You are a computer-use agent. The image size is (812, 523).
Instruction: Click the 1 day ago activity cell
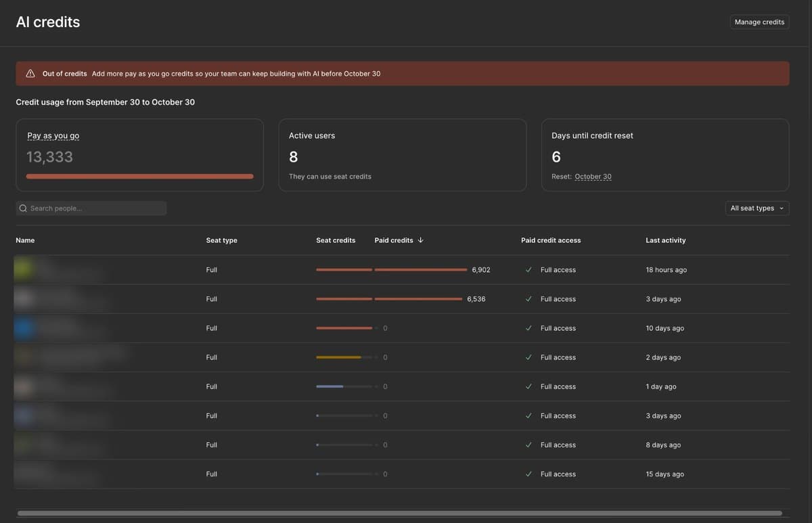(x=661, y=386)
